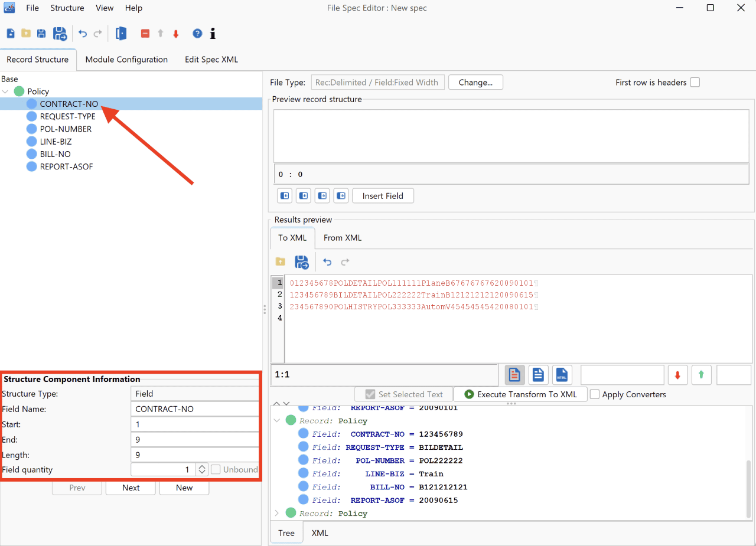Click the Next button
The width and height of the screenshot is (756, 546).
[x=131, y=488]
